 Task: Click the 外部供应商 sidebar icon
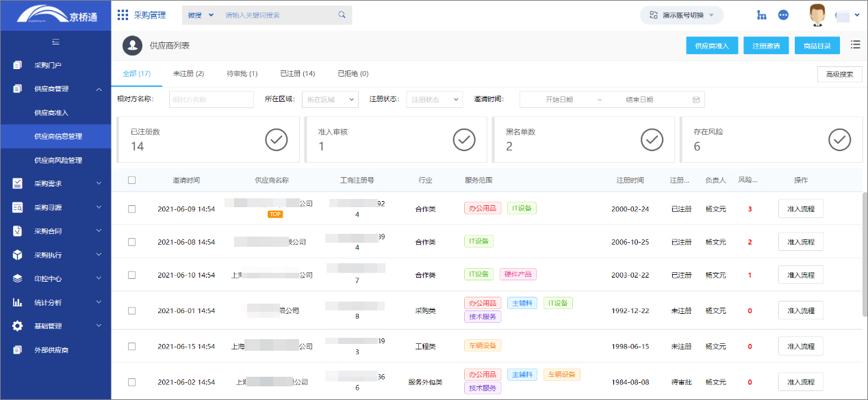18,350
